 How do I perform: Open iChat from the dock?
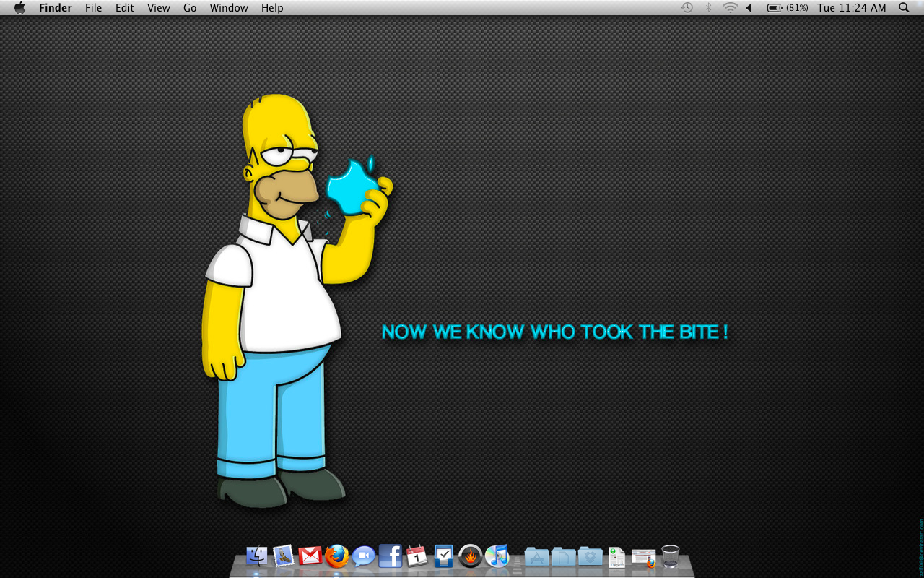tap(364, 556)
